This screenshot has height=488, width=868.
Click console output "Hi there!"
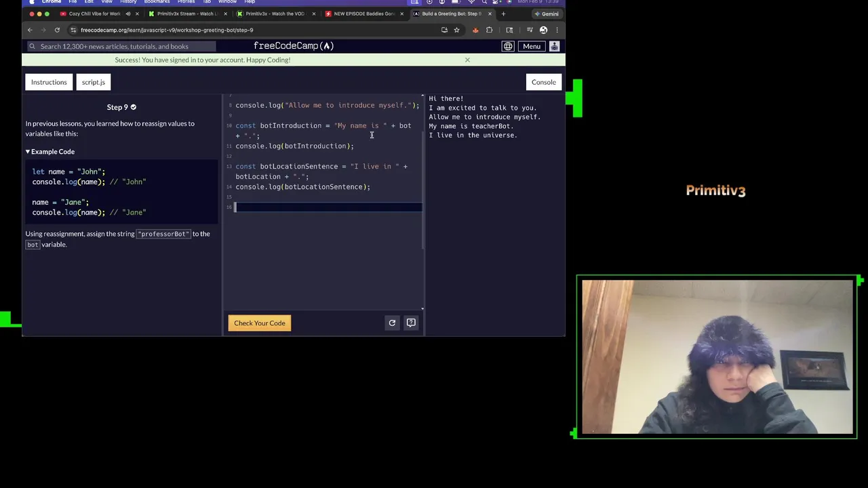[446, 99]
